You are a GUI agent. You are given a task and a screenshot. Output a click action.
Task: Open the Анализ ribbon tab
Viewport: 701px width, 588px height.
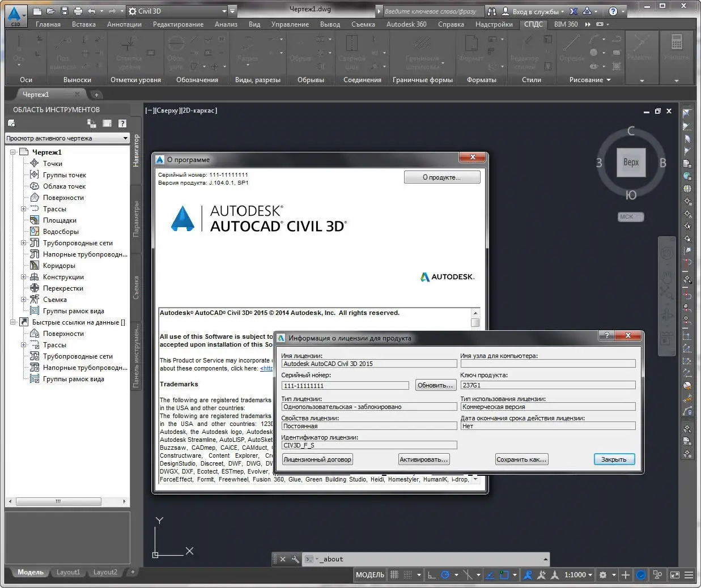coord(226,24)
